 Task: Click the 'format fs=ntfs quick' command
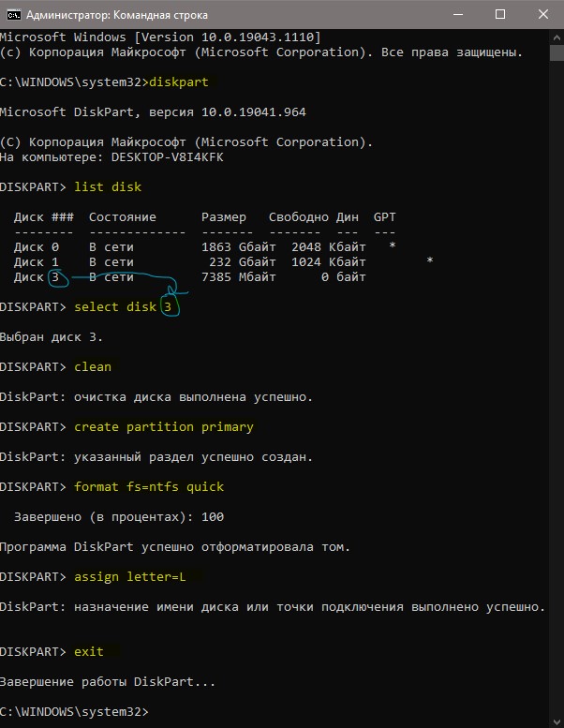coord(149,487)
